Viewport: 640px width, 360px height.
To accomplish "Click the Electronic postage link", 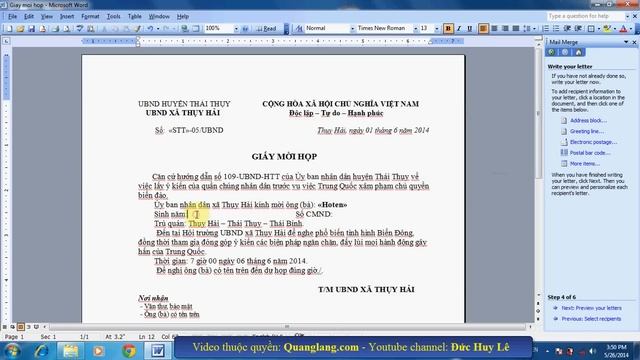I will coord(593,142).
